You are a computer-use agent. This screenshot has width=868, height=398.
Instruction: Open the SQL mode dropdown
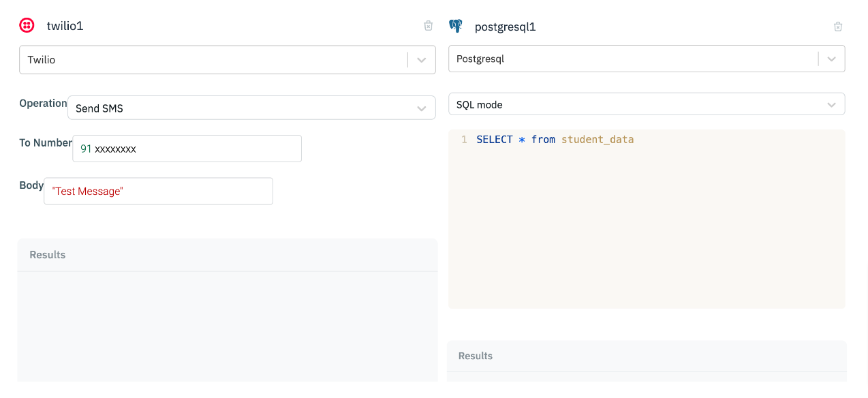(646, 104)
